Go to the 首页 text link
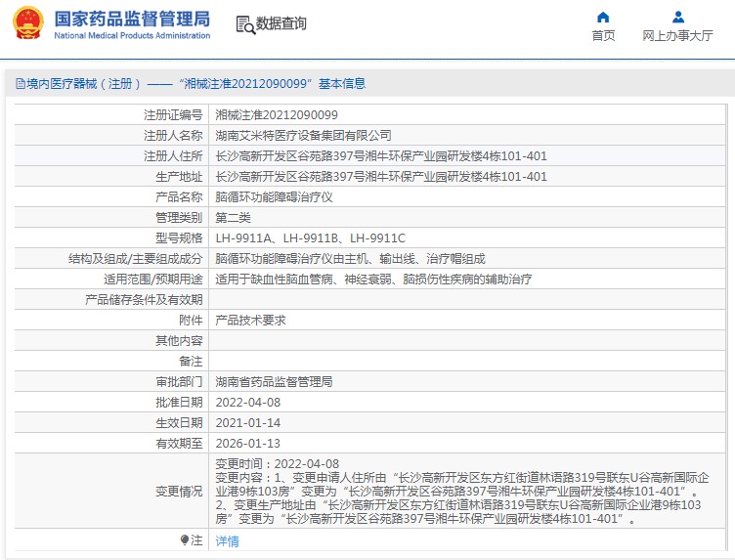The width and height of the screenshot is (735, 560). pyautogui.click(x=603, y=36)
